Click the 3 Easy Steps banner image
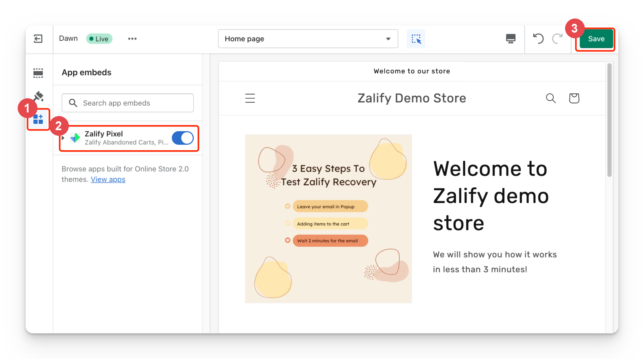Image resolution: width=644 pixels, height=359 pixels. [328, 219]
